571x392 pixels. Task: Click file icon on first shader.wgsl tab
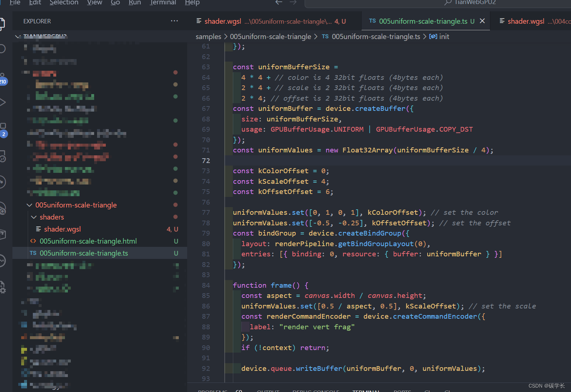tap(199, 21)
